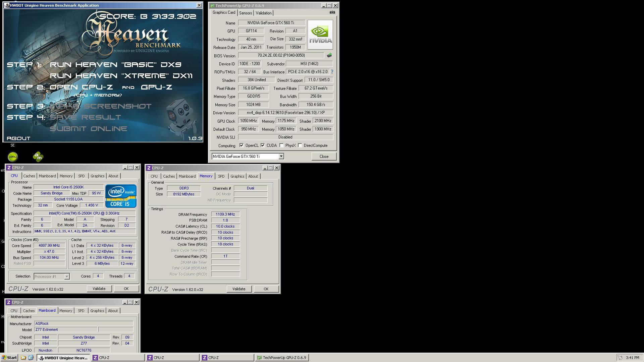Open SPD tab in CPU-Z Memory window

click(x=221, y=176)
